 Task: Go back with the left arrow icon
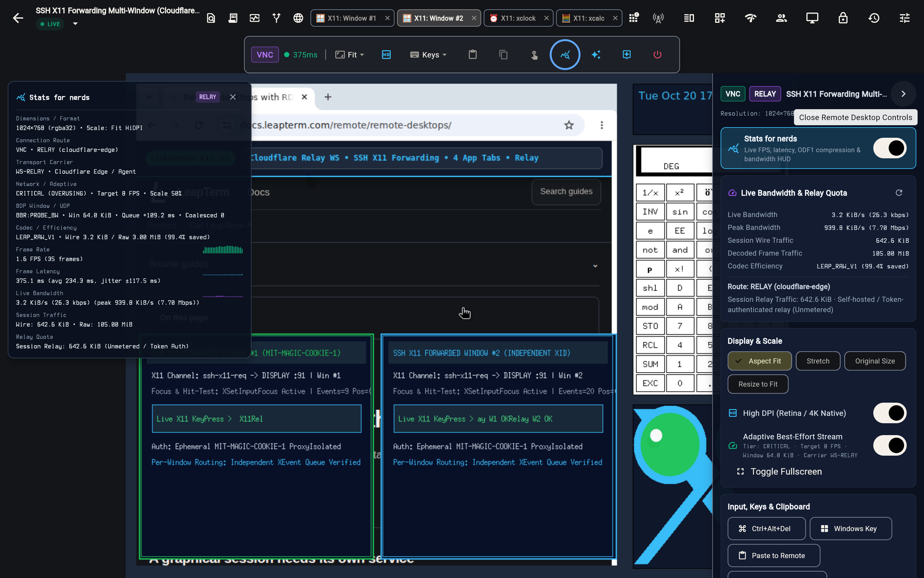[18, 18]
